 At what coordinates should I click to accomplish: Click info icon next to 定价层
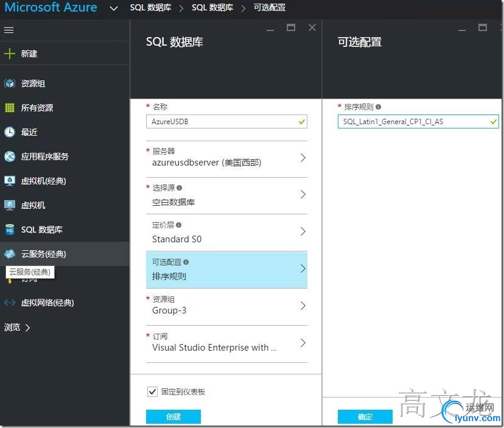pyautogui.click(x=179, y=225)
